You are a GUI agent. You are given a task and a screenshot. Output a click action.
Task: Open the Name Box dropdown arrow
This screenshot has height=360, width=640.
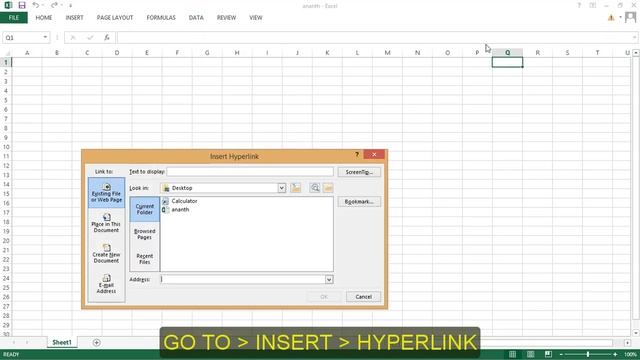point(45,38)
